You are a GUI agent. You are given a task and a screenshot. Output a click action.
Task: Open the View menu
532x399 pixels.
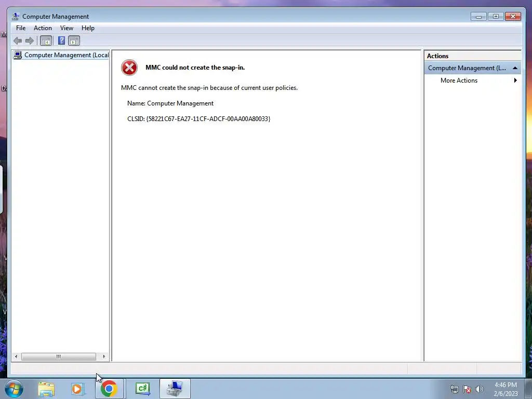pyautogui.click(x=66, y=28)
